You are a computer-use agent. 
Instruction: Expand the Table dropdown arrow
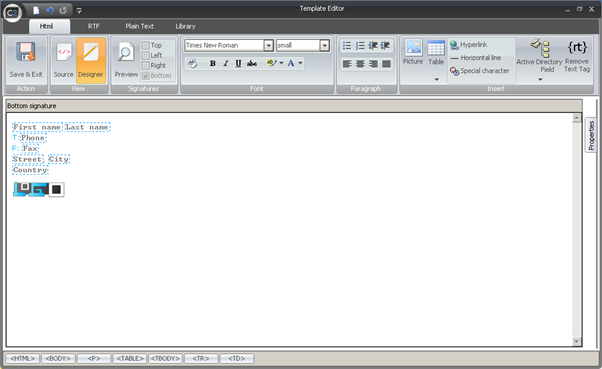coord(437,79)
